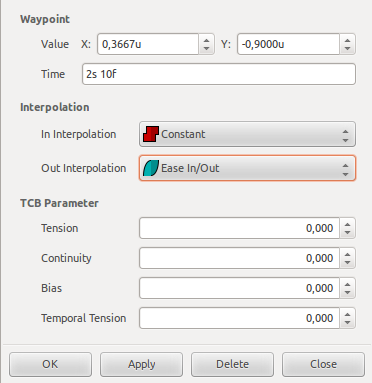The width and height of the screenshot is (372, 383).
Task: Decrement the Temporal Tension value
Action: [x=347, y=323]
